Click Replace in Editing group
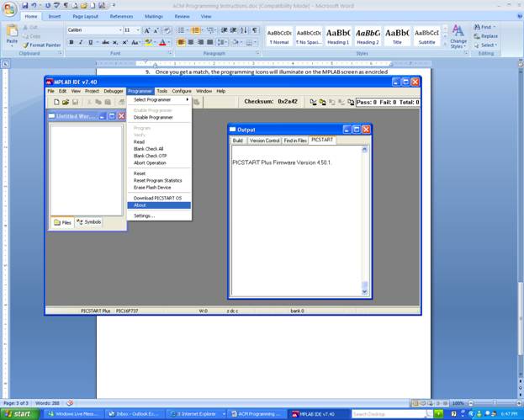524x420 pixels. pyautogui.click(x=485, y=36)
